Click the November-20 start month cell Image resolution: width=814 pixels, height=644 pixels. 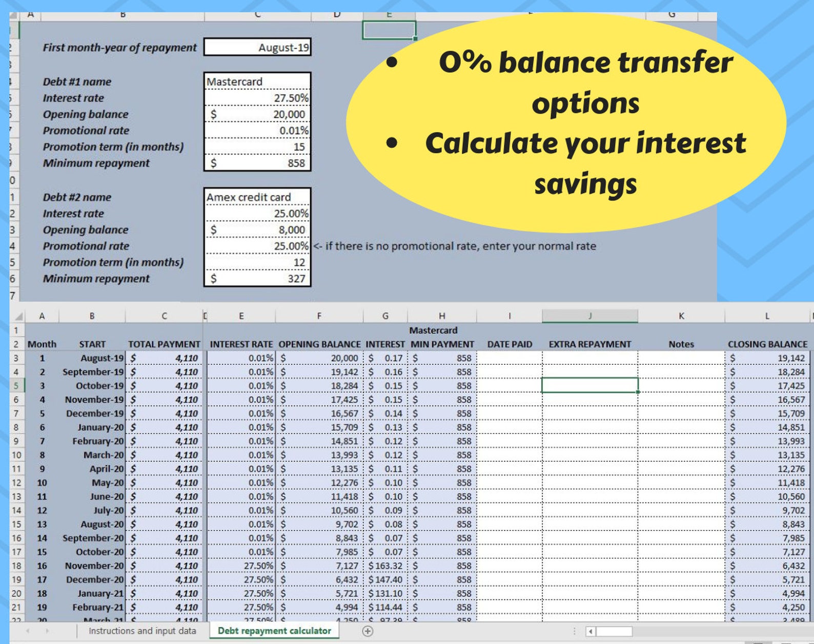pos(92,566)
